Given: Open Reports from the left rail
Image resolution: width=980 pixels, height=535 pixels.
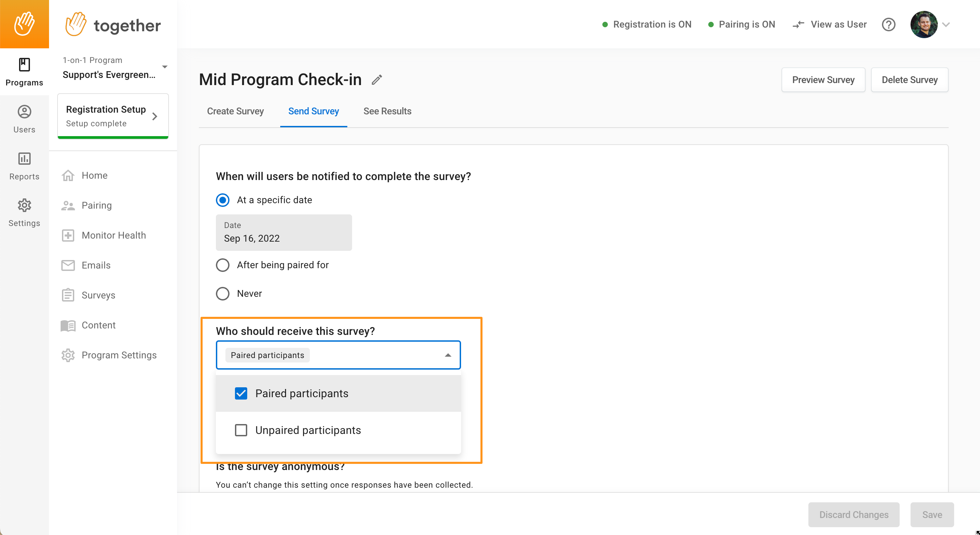Looking at the screenshot, I should (25, 166).
